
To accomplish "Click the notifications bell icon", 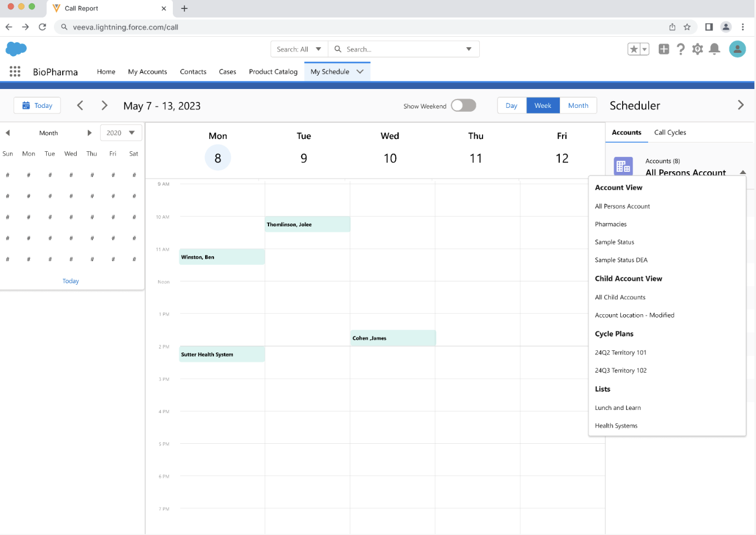I will coord(715,49).
